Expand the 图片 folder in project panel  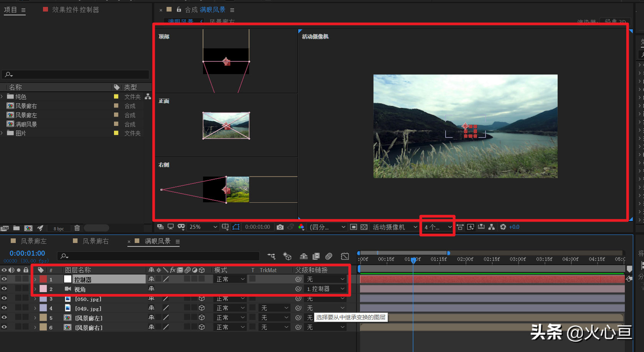pos(2,133)
